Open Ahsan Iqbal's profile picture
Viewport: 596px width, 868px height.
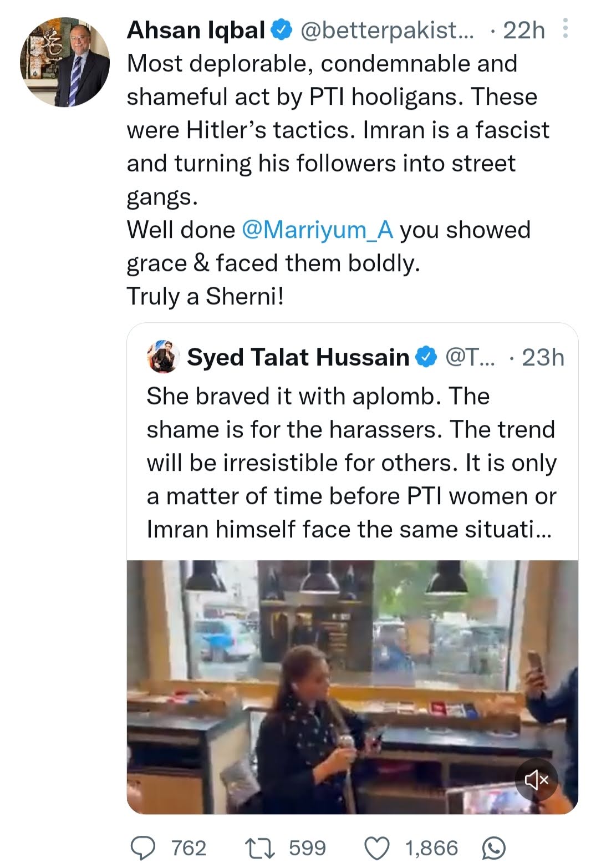[65, 61]
